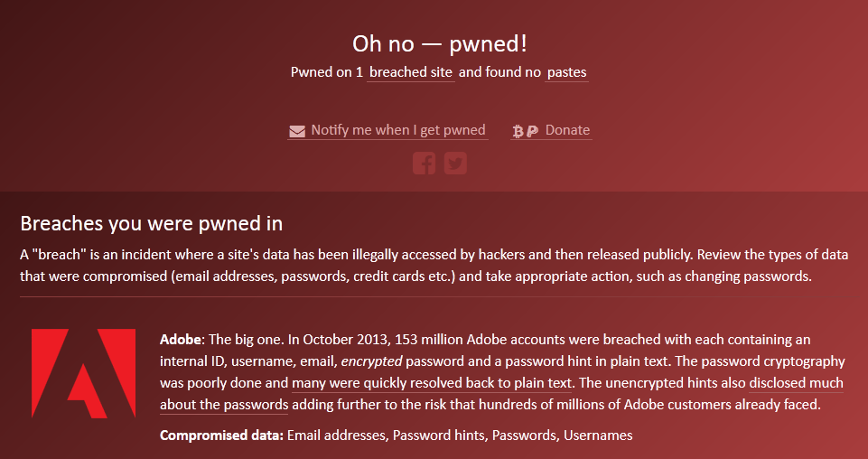Click the Bitcoin icon next to Donate
Image resolution: width=868 pixels, height=459 pixels.
(518, 131)
